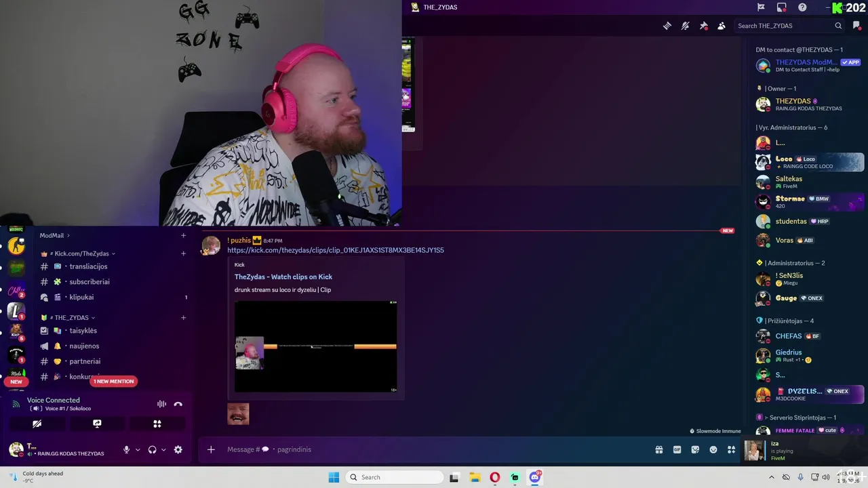The image size is (868, 488).
Task: Toggle the member list icon
Action: tap(722, 26)
